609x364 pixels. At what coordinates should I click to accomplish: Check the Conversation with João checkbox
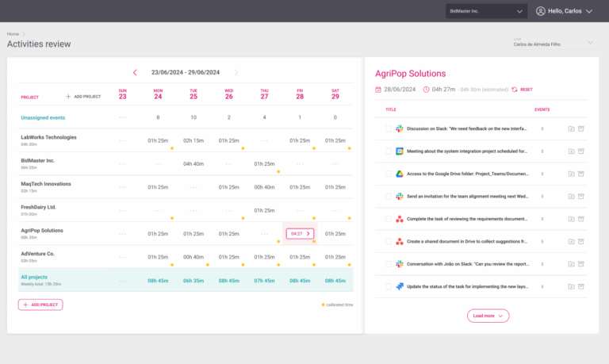click(389, 264)
